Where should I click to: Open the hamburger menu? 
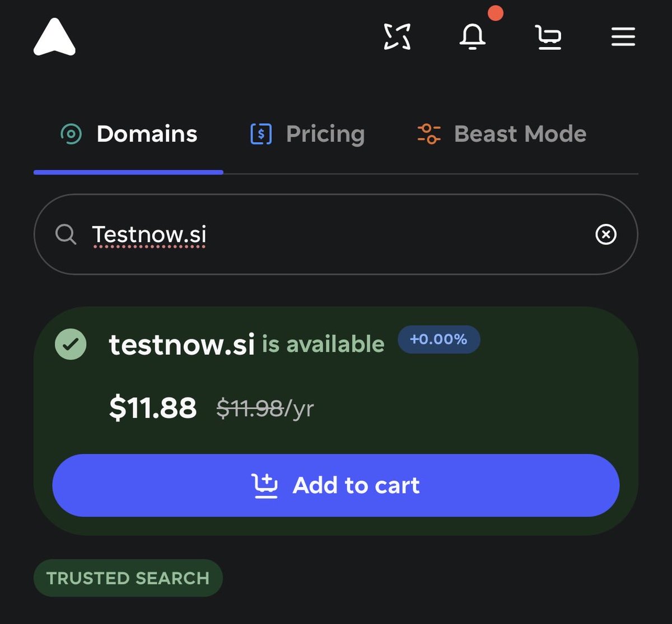click(x=623, y=37)
